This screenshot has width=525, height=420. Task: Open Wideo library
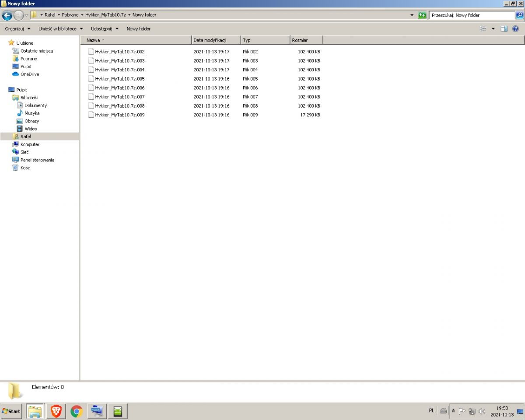(x=31, y=129)
